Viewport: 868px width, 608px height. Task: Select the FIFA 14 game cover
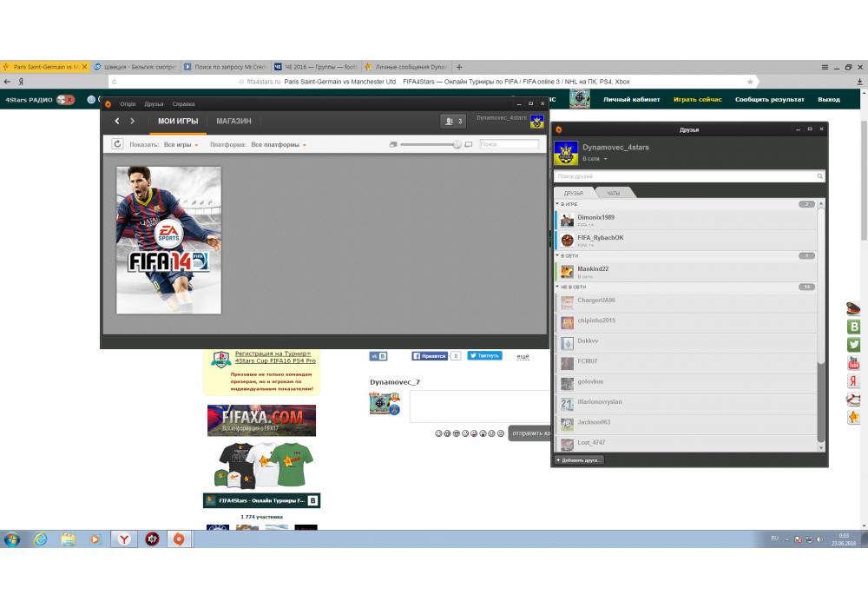(168, 240)
